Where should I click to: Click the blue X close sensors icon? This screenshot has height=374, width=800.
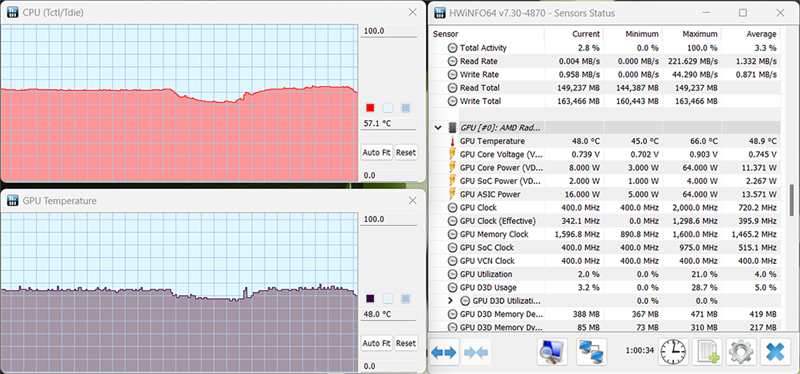(x=775, y=352)
